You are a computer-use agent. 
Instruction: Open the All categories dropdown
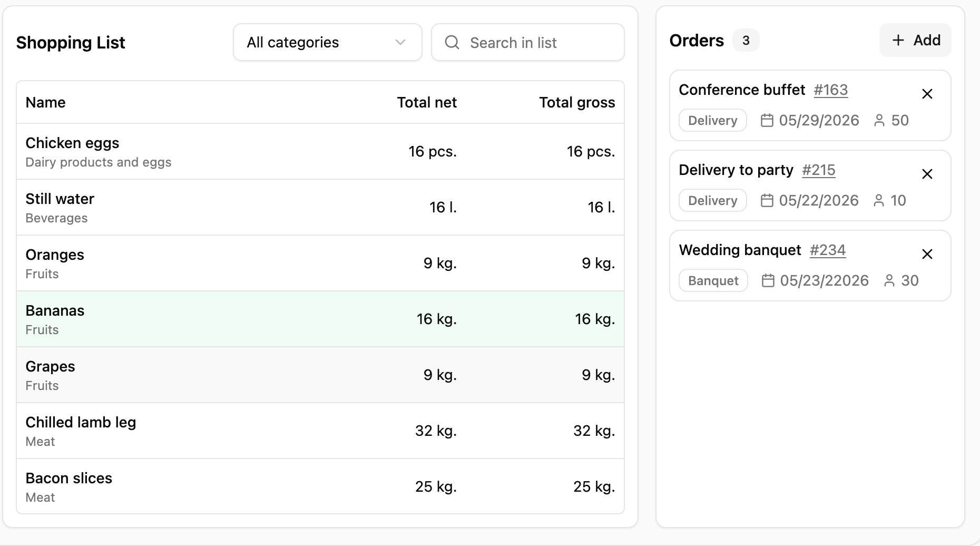point(328,42)
